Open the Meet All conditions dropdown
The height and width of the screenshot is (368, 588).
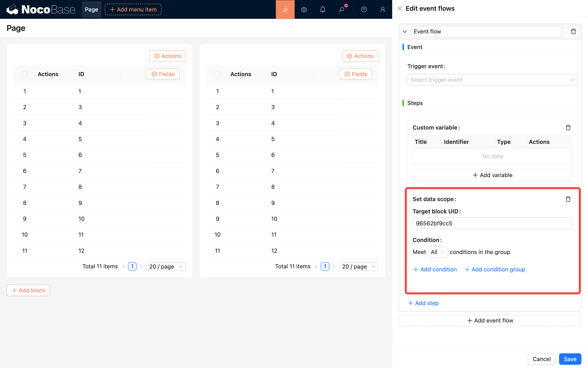[437, 252]
